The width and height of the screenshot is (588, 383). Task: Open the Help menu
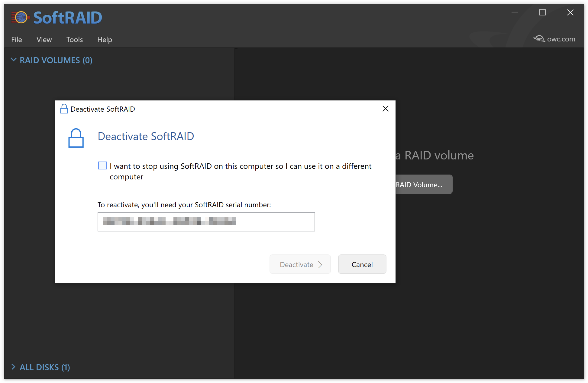pos(105,40)
